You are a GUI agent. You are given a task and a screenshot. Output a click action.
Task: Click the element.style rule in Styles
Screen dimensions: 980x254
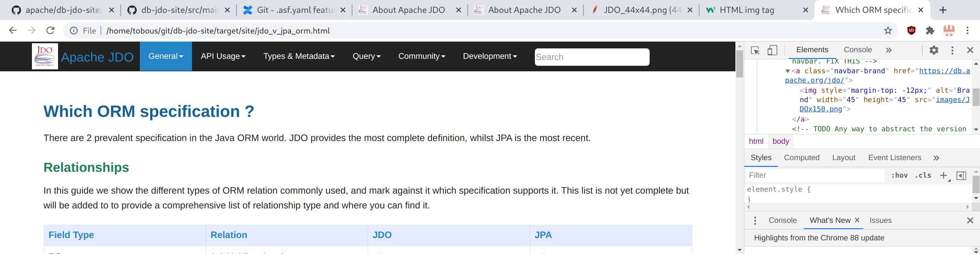779,189
